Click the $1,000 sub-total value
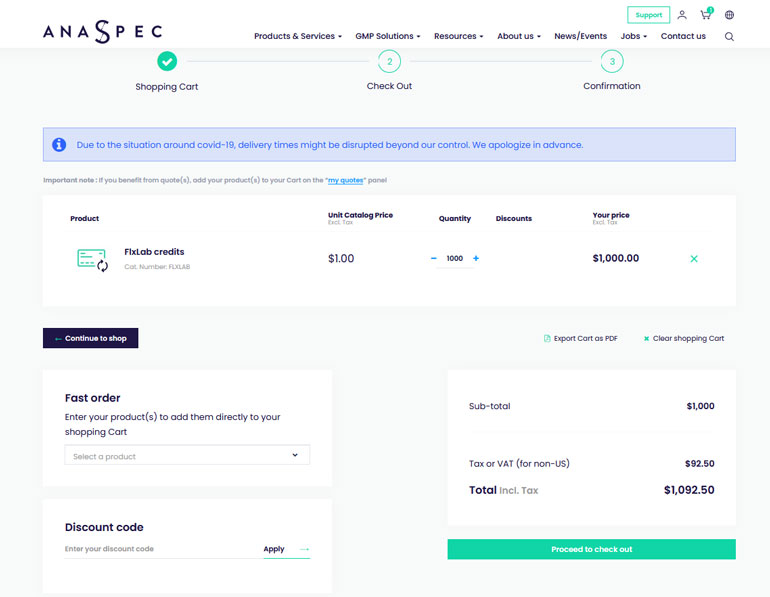Screen dimensions: 770x597 click(x=700, y=406)
